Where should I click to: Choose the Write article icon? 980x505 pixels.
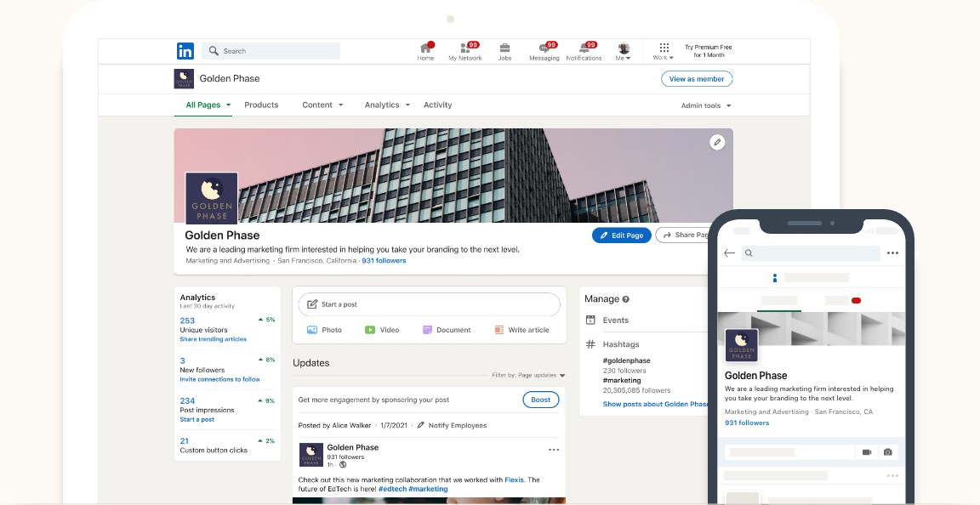pyautogui.click(x=499, y=330)
